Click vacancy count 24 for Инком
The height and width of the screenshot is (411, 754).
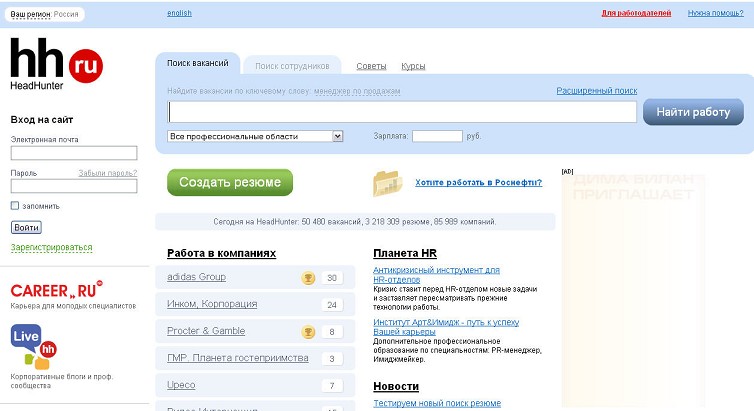[x=332, y=305]
